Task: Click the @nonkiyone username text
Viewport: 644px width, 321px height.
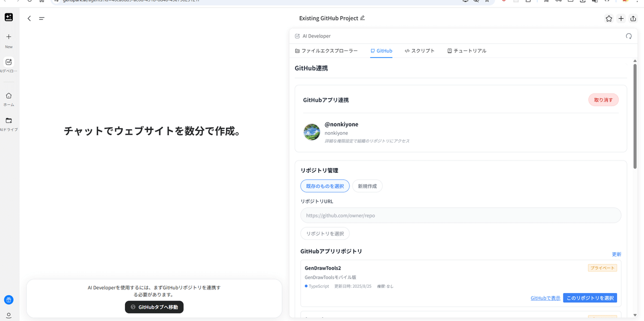Action: click(x=341, y=125)
